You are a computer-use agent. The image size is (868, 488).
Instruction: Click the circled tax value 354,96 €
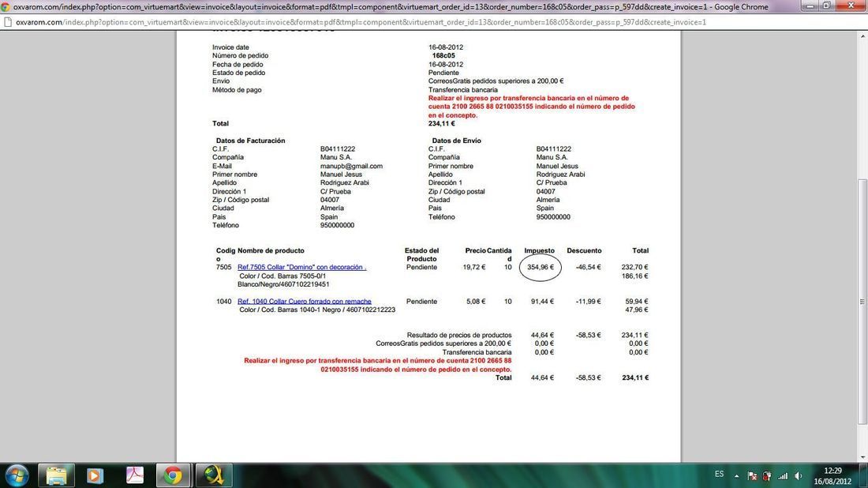(541, 268)
